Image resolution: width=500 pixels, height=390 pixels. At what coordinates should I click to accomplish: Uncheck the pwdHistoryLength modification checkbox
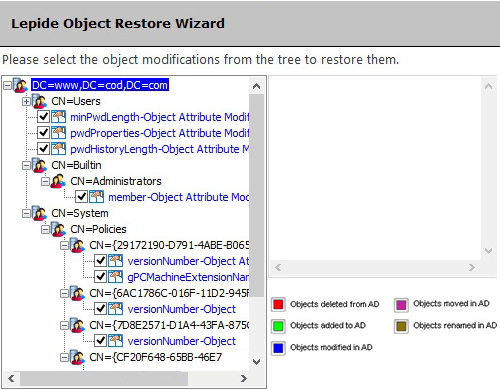pos(43,149)
